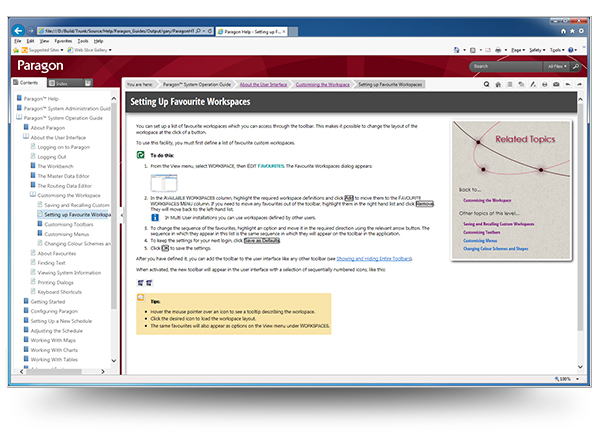This screenshot has height=432, width=599.
Task: Click the green To do this icon
Action: click(141, 155)
